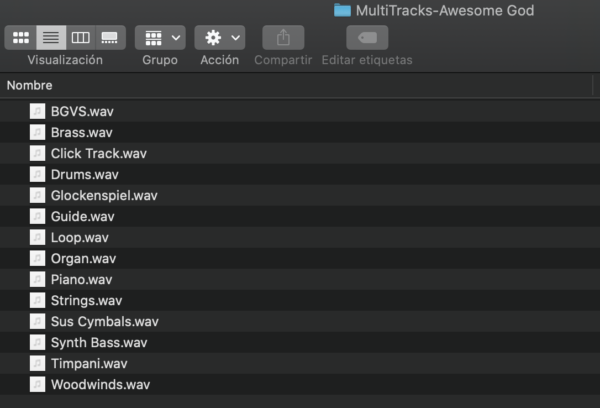Click the audio icon of Guide.wav

pyautogui.click(x=38, y=217)
